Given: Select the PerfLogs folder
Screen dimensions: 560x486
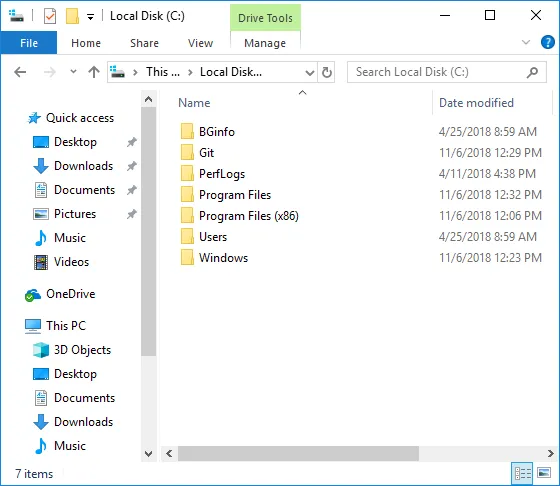Looking at the screenshot, I should click(213, 174).
